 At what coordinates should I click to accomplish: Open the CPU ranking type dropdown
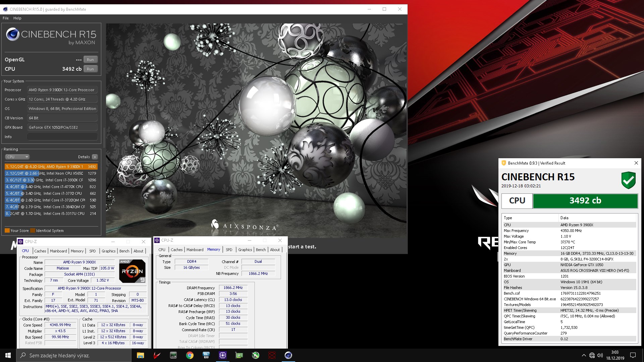pyautogui.click(x=17, y=157)
